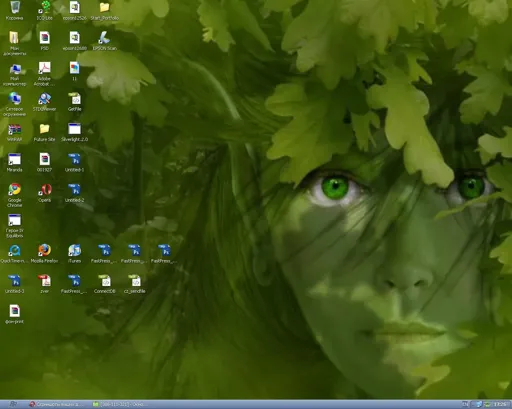Select the GetFile script icon
512x409 pixels.
pos(75,102)
